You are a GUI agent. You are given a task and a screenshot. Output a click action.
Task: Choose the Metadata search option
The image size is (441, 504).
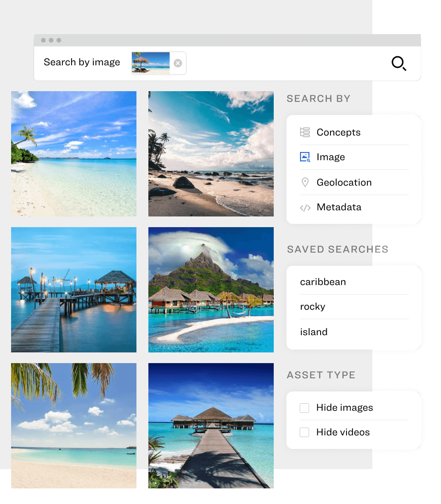[x=339, y=207]
